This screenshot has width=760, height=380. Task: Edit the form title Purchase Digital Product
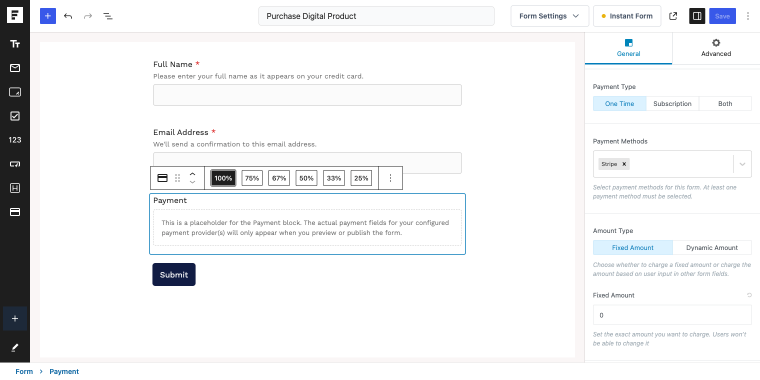click(x=376, y=16)
